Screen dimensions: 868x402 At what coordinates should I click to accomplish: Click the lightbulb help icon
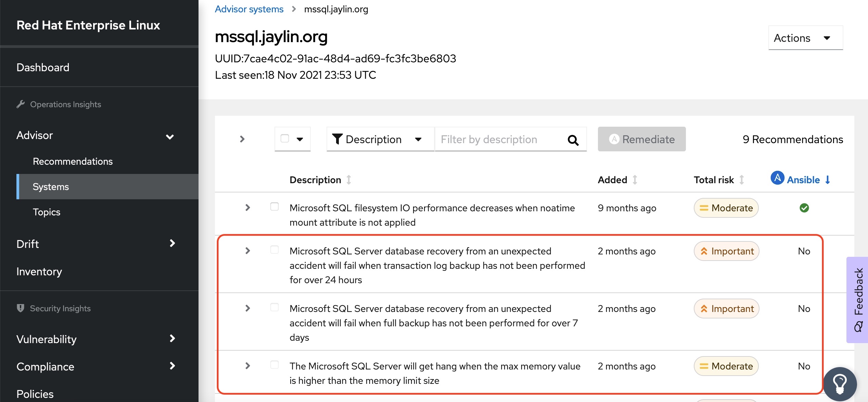pos(840,384)
